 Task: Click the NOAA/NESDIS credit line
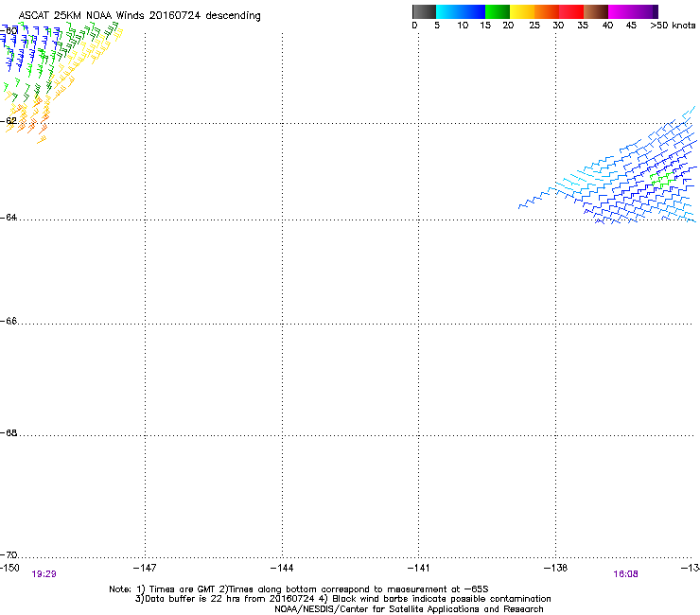(x=409, y=609)
